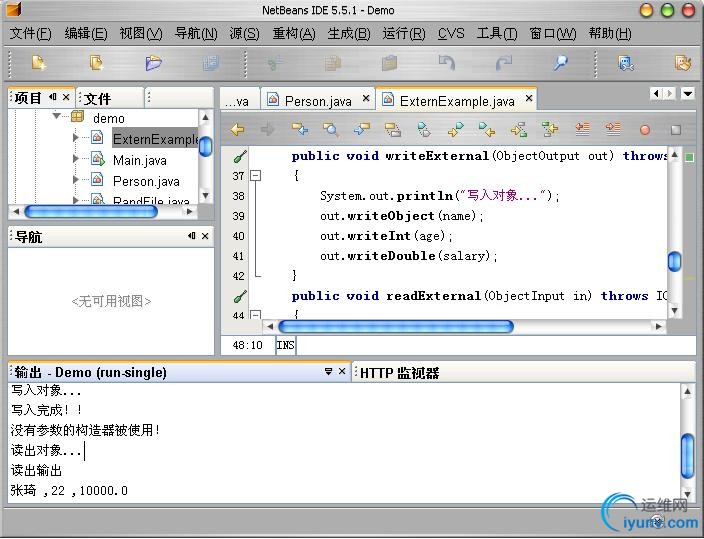This screenshot has width=704, height=539.
Task: Click the Save All toolbar icon
Action: (x=210, y=63)
